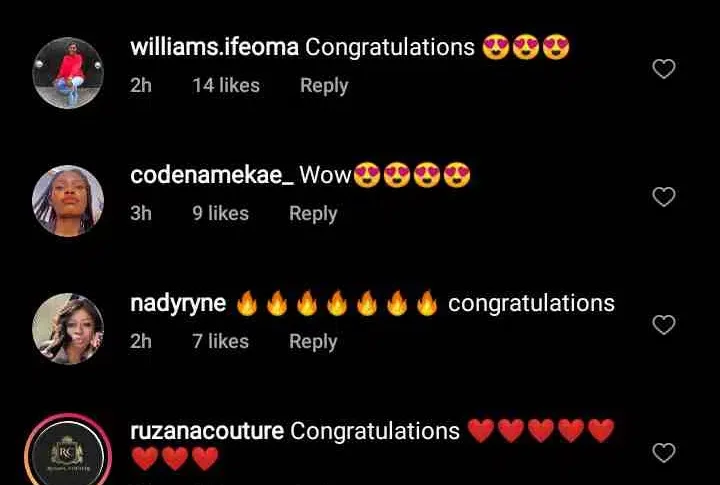Screen dimensions: 720x485
Task: Select the 3h timestamp on codenamekae_ comment
Action: pyautogui.click(x=141, y=214)
